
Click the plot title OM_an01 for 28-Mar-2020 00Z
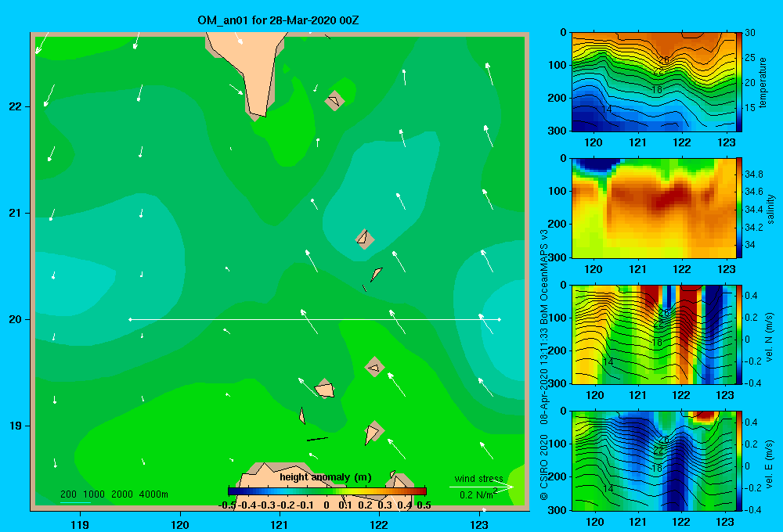[278, 20]
